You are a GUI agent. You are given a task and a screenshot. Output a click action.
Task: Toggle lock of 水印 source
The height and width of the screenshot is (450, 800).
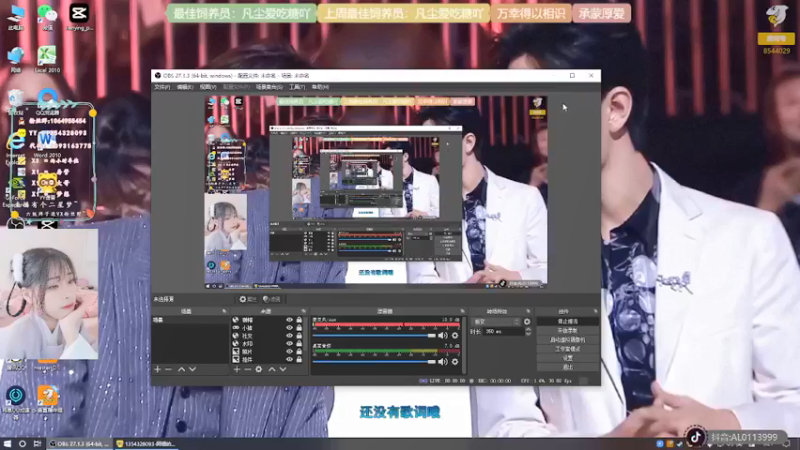(x=299, y=344)
